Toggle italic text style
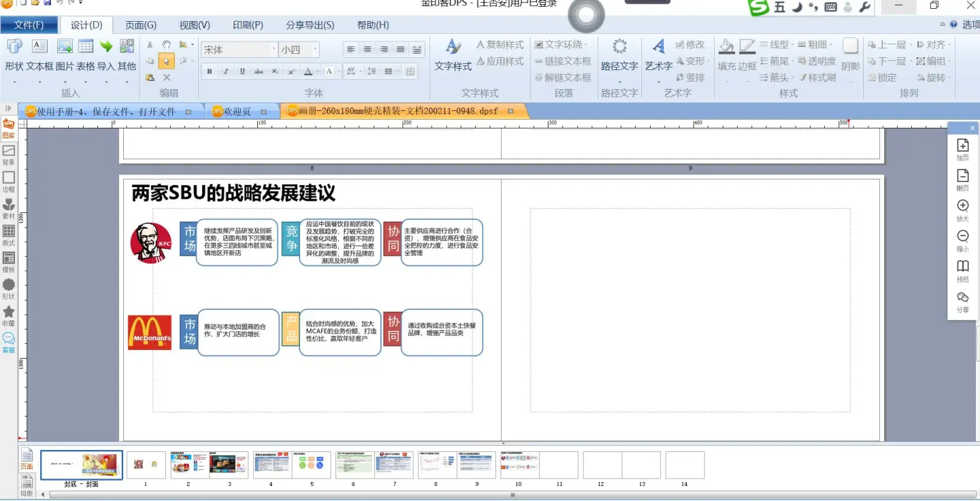The image size is (980, 501). [226, 71]
